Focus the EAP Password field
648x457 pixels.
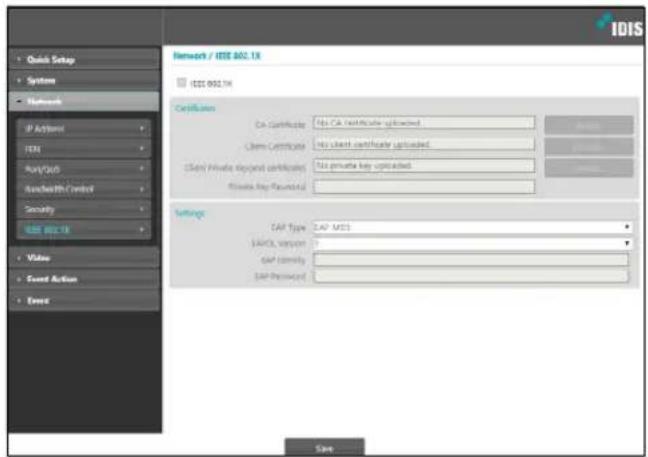tap(471, 276)
